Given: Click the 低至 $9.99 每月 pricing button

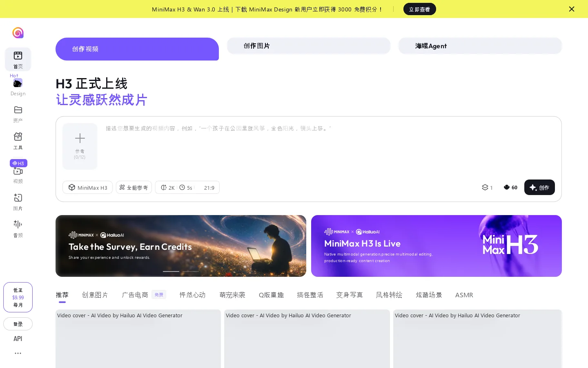Looking at the screenshot, I should [x=18, y=297].
